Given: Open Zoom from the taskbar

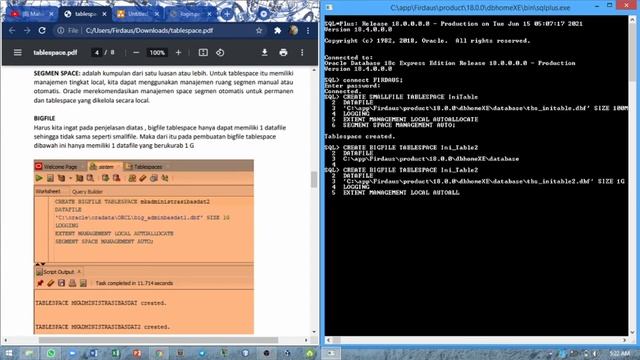Looking at the screenshot, I should coord(72,353).
